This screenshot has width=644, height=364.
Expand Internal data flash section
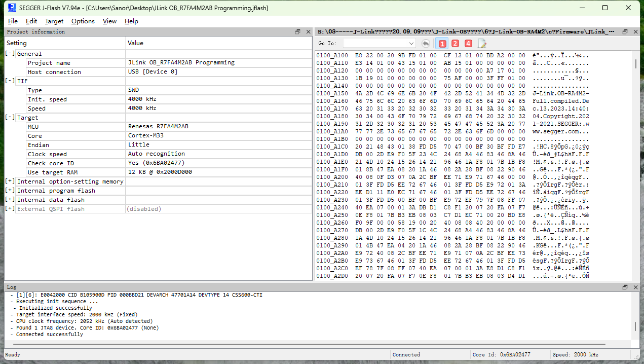point(10,200)
